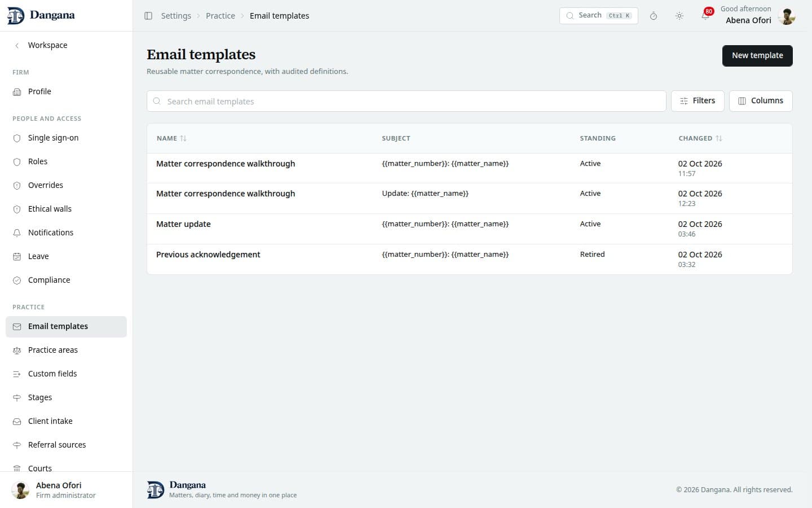The image size is (812, 508).
Task: Open Compliance settings
Action: [66, 280]
